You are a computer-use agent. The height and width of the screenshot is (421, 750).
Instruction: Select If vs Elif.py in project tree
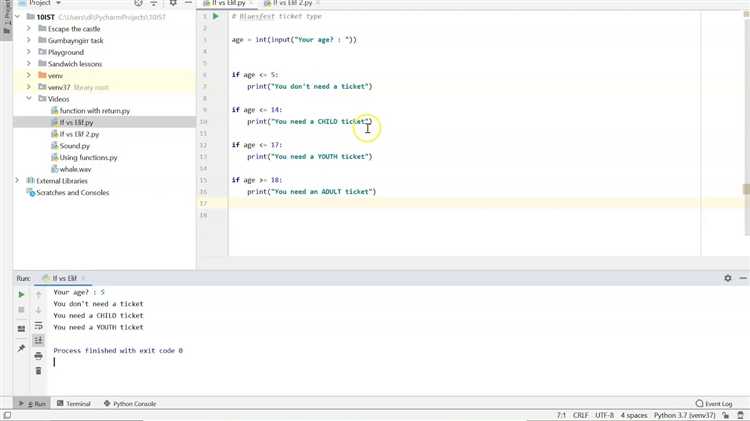click(77, 122)
